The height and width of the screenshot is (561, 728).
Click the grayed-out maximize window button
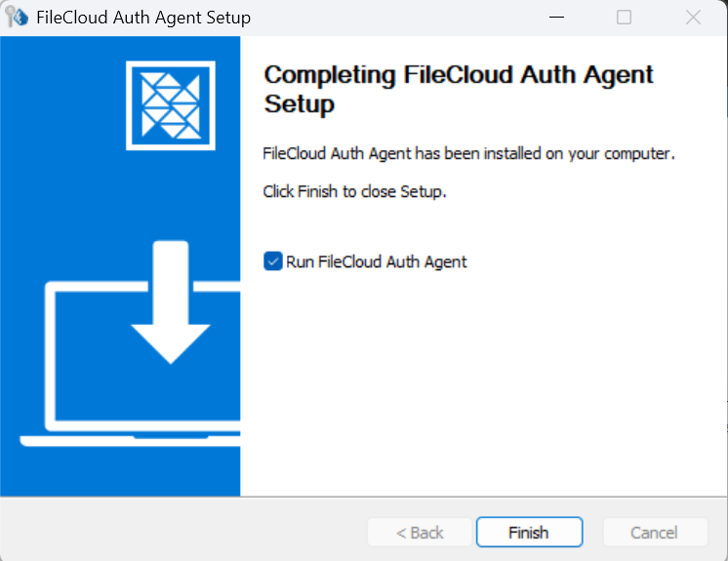point(625,18)
